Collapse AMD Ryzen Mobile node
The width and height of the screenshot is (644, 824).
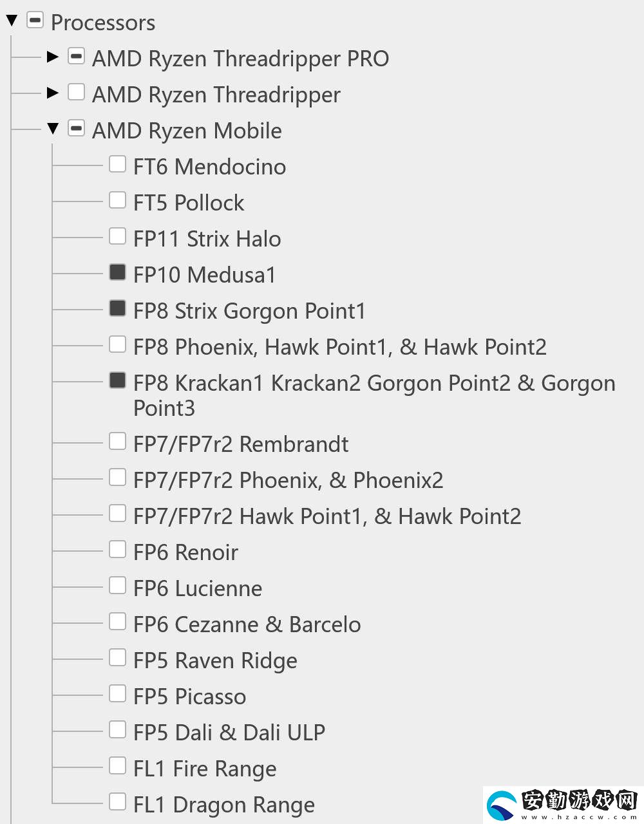click(53, 129)
